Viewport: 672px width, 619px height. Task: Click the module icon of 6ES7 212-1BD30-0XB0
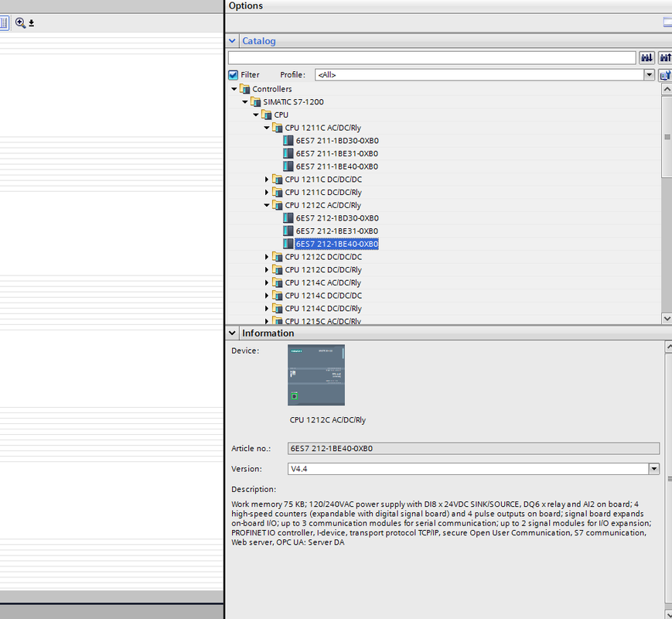(288, 218)
